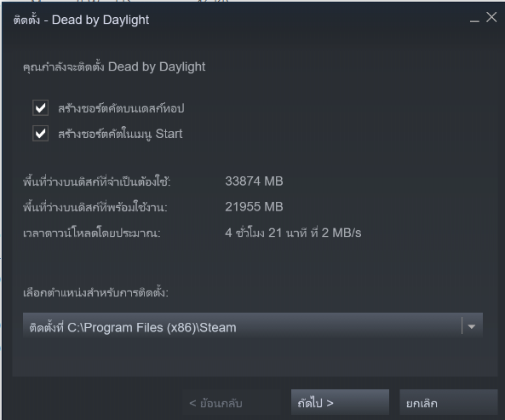
Task: Uncheck the create desktop shortcut checkbox
Action: 41,108
